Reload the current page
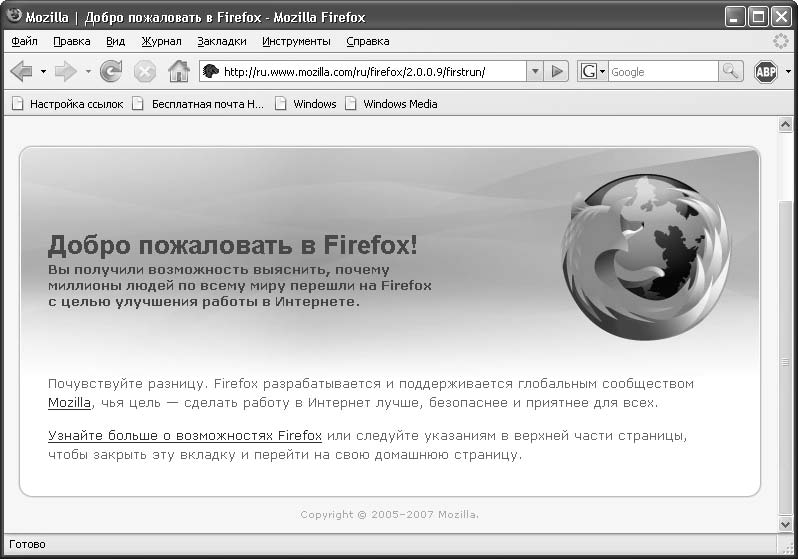798x559 pixels. (111, 72)
